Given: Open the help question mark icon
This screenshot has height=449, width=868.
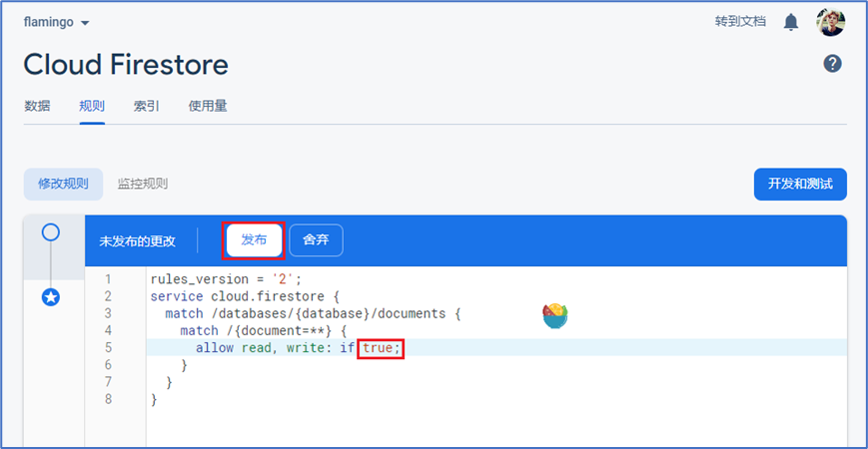Looking at the screenshot, I should point(832,64).
